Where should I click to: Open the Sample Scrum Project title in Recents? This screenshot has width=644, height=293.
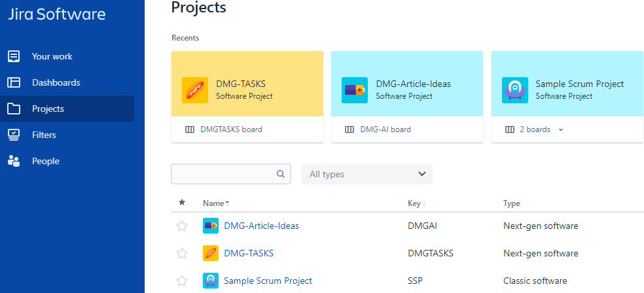point(579,84)
